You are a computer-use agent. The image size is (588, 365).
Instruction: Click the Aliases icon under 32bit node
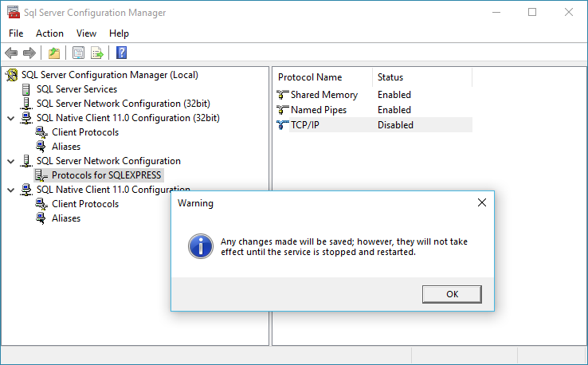[41, 147]
